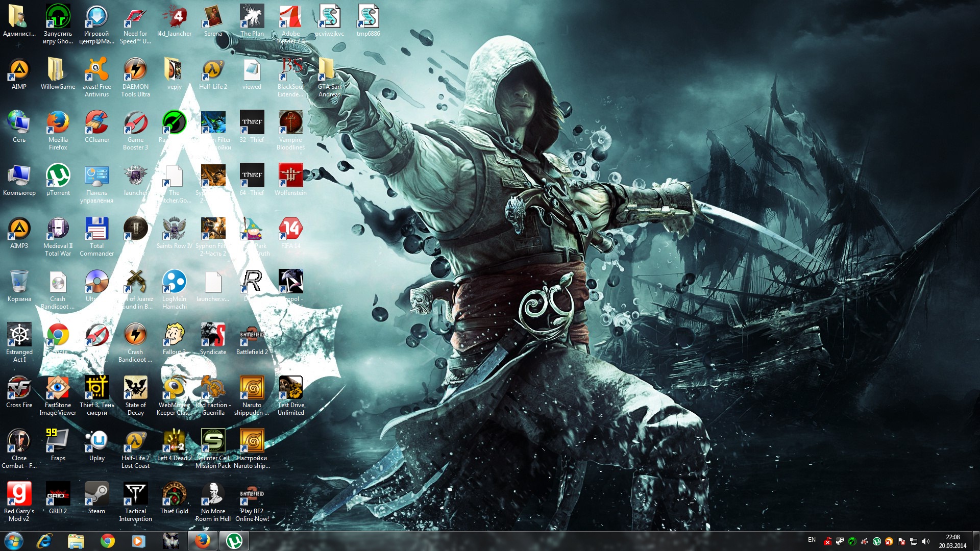This screenshot has height=551, width=980.
Task: Switch to the Firefox taskbar window
Action: coord(203,541)
